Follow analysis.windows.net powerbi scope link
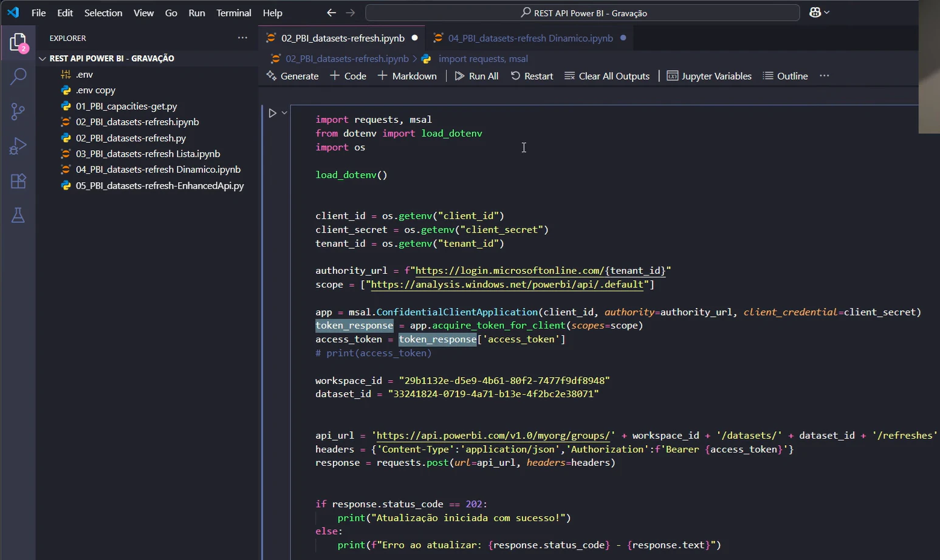 (x=507, y=285)
